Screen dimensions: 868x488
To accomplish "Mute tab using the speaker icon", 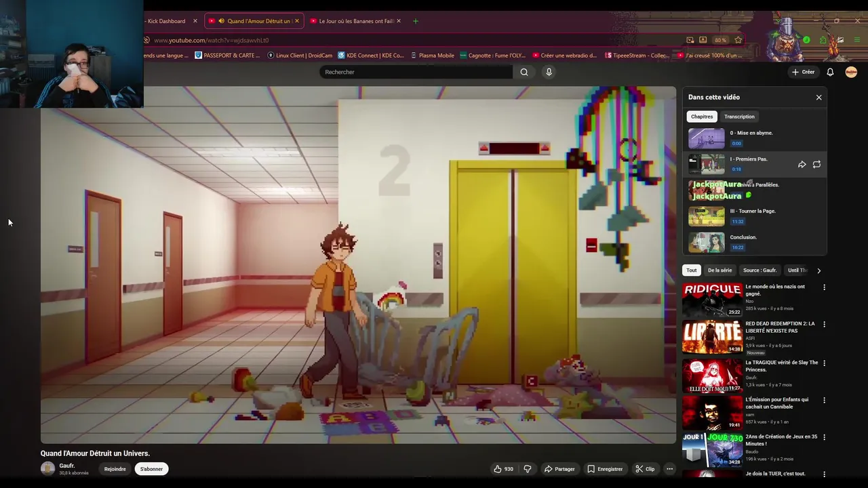I will point(221,21).
